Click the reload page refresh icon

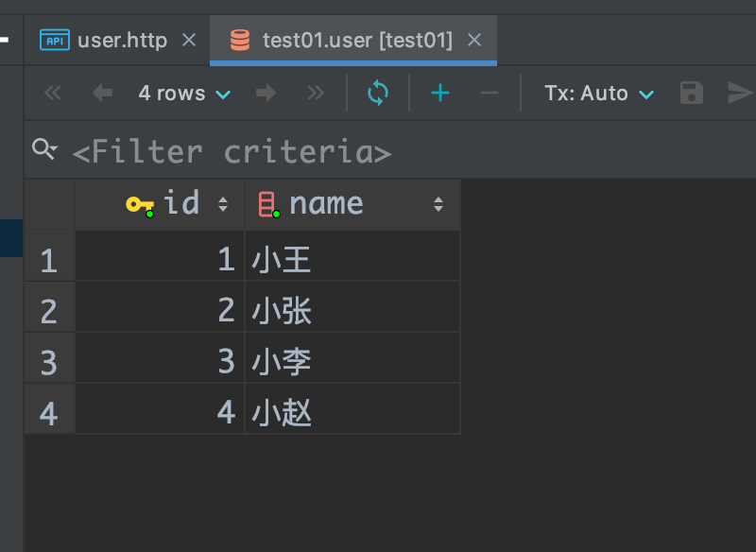pyautogui.click(x=378, y=93)
